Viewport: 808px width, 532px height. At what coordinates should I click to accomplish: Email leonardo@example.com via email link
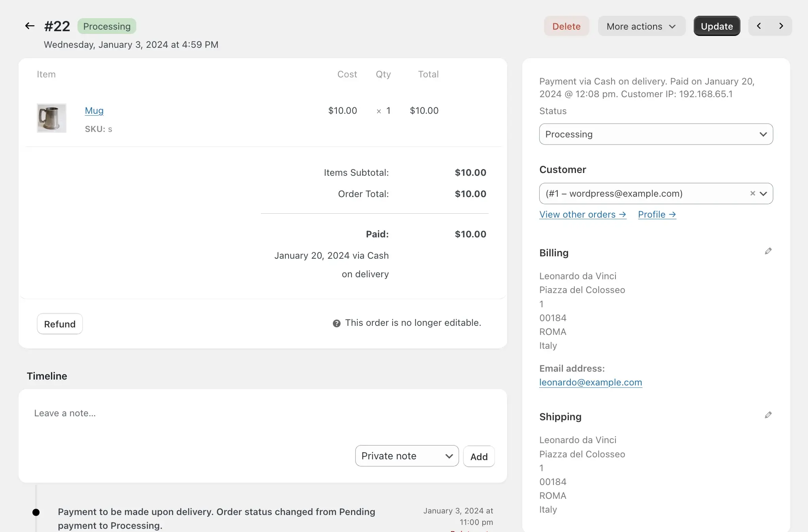(590, 382)
